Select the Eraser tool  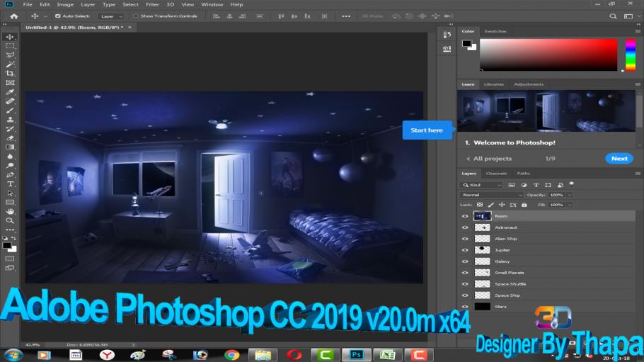(x=10, y=138)
